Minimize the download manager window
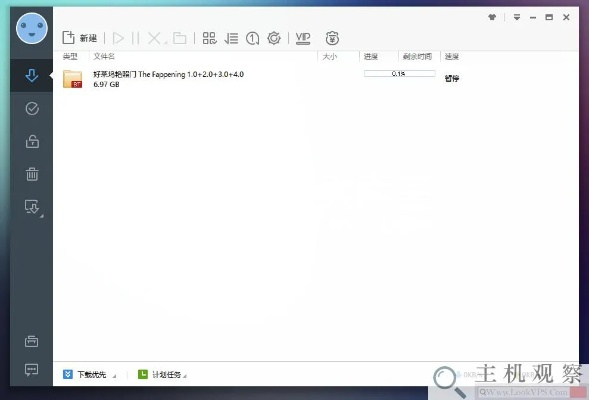The width and height of the screenshot is (589, 400). [533, 17]
